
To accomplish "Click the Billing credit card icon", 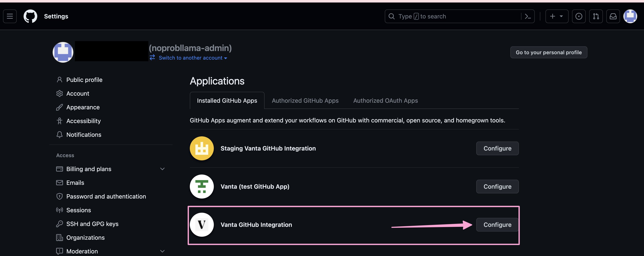I will [60, 169].
